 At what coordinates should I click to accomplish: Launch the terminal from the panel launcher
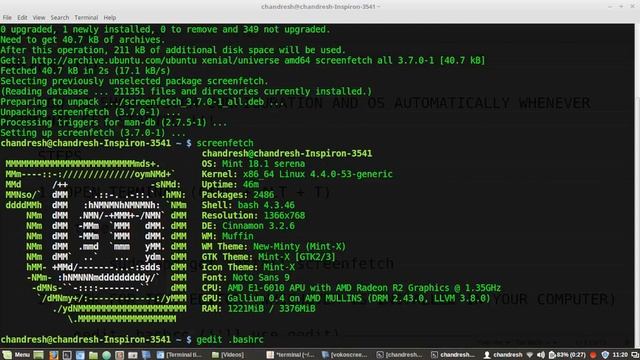coord(67,355)
